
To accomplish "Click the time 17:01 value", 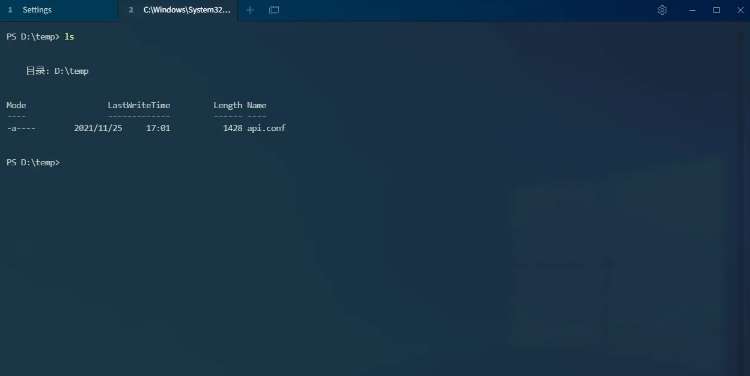I will (x=158, y=128).
